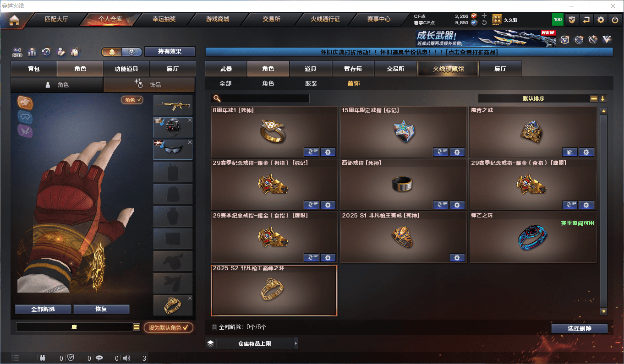Click the replay history icon

(46, 52)
